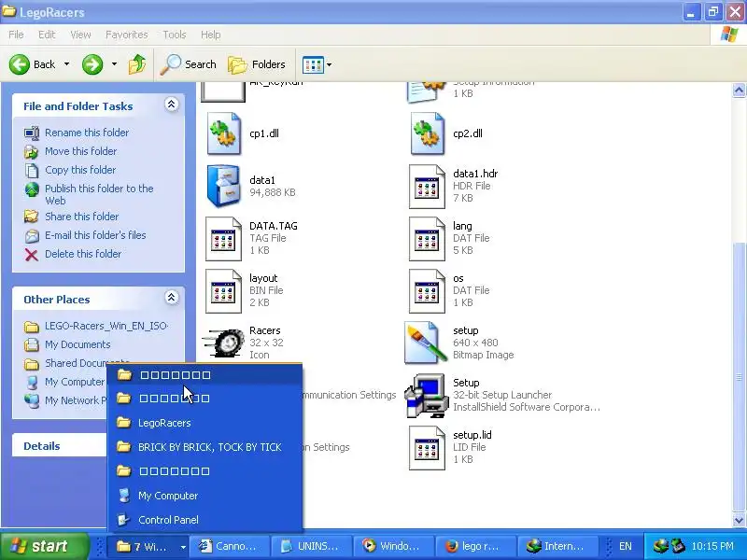Select the cp1.dll file icon

(224, 133)
